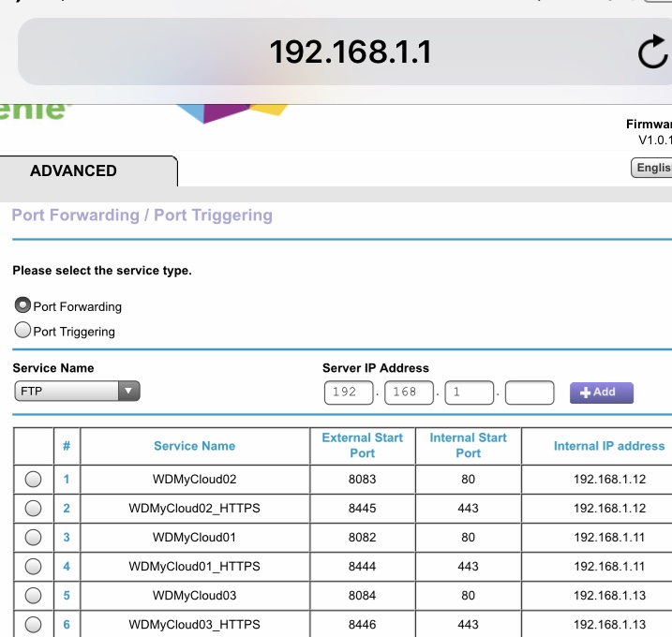Click external port value 8082
This screenshot has width=672, height=637.
(362, 537)
